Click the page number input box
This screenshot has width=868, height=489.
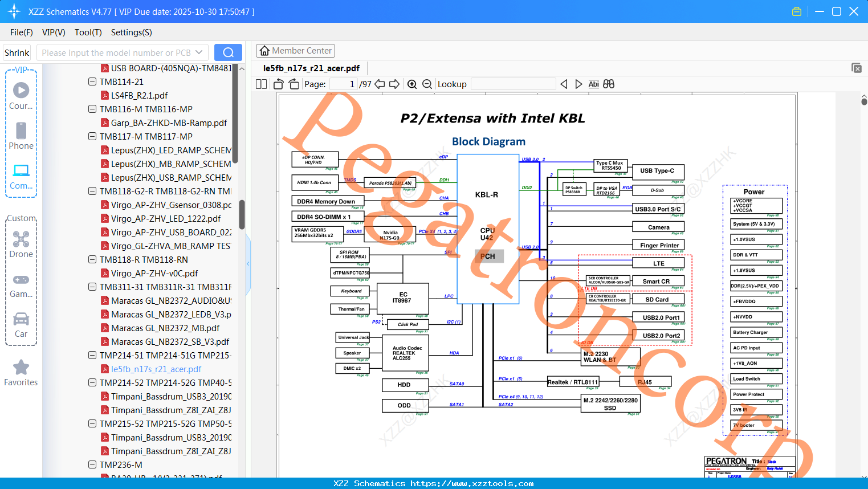(344, 84)
